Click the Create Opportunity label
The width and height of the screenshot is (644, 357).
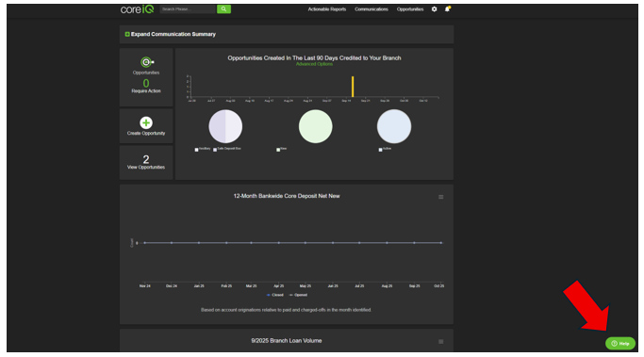point(146,134)
